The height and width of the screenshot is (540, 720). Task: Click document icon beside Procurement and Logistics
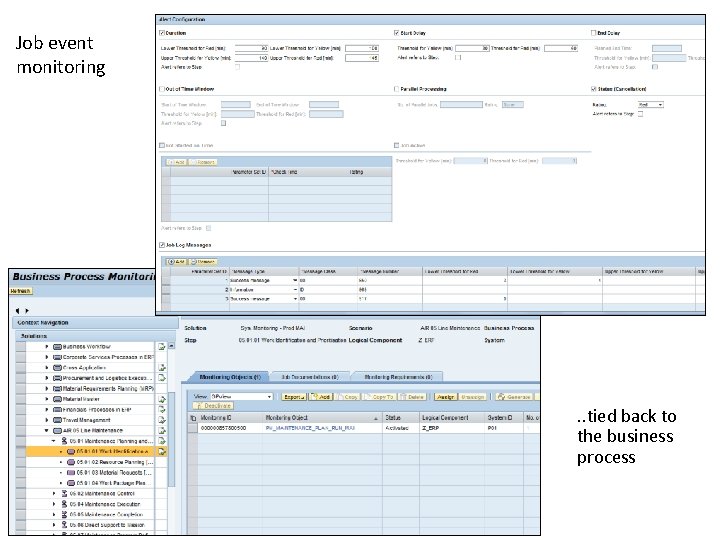(162, 378)
